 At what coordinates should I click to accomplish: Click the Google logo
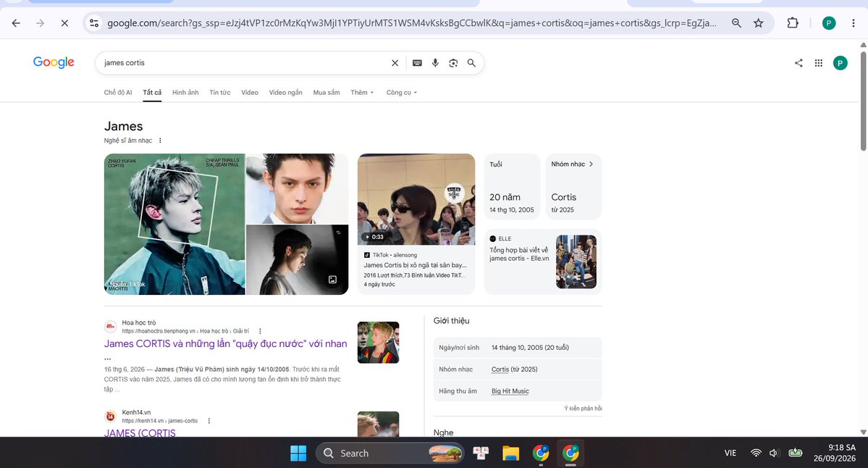click(54, 62)
